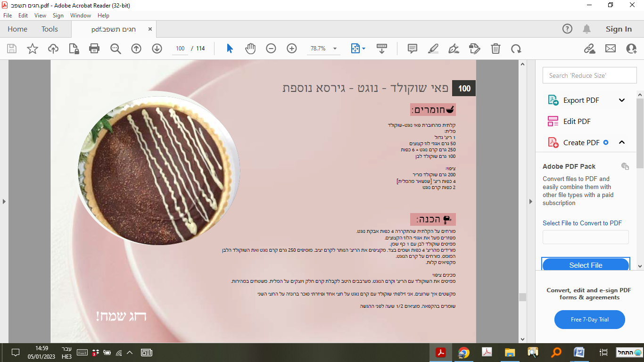
Task: Open the Fill & Sign pen tool
Action: coord(454,49)
